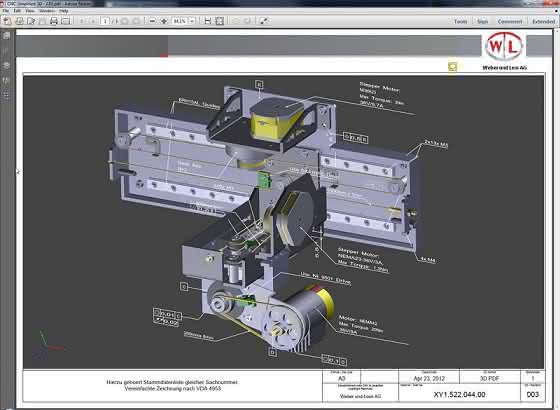Open the View menu

30,11
